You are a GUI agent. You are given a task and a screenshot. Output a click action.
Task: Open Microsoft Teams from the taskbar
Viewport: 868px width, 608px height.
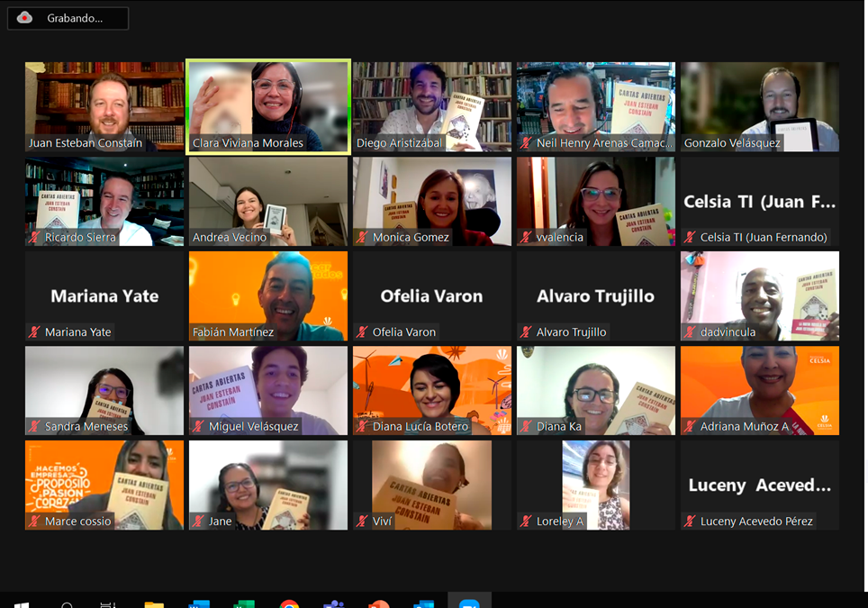(x=333, y=604)
